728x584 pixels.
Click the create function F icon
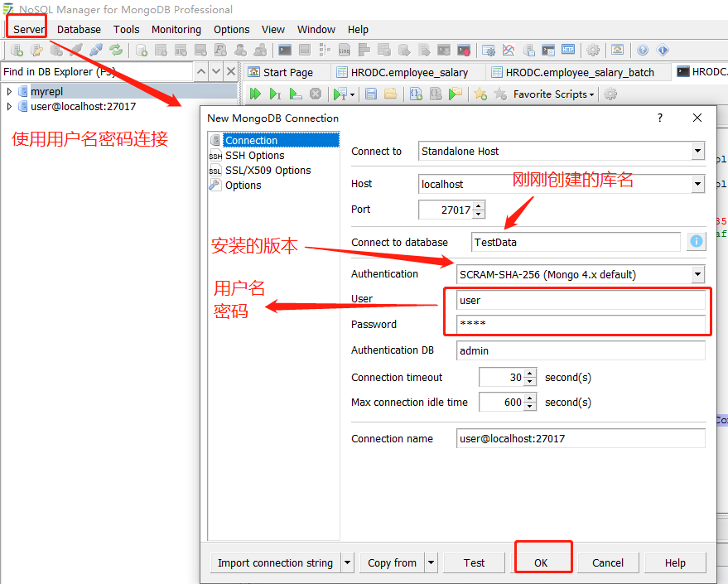click(x=220, y=50)
